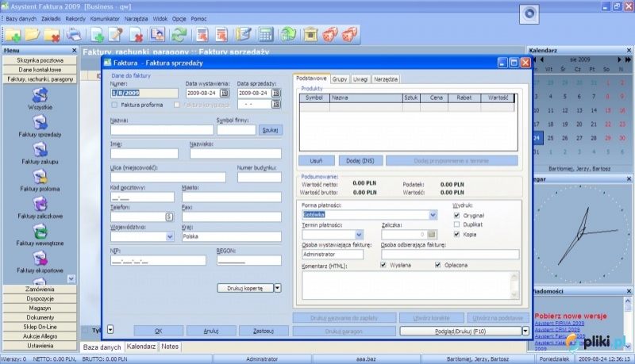Image resolution: width=635 pixels, height=364 pixels.
Task: Enable the Faktura proforma checkbox
Action: pyautogui.click(x=114, y=105)
